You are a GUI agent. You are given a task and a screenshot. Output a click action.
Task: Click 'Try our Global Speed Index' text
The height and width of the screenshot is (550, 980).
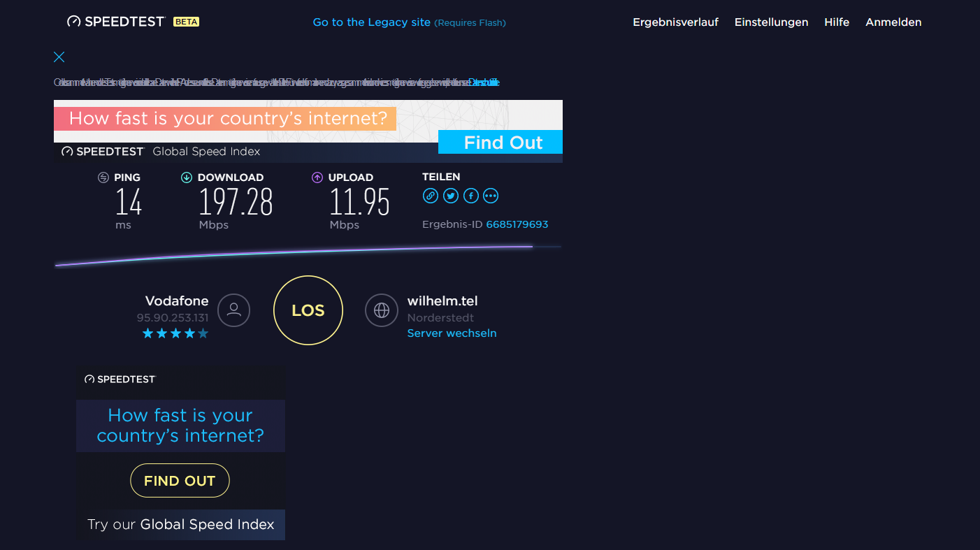[x=180, y=524]
